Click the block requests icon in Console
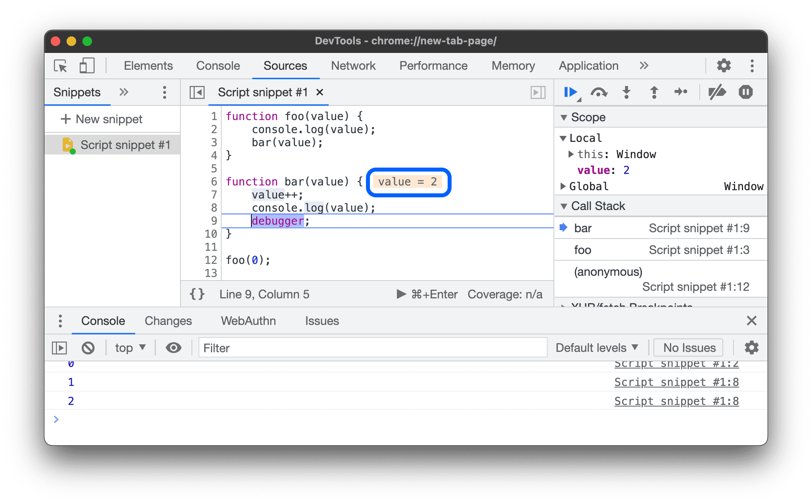Screen dimensions: 812x504 88,347
